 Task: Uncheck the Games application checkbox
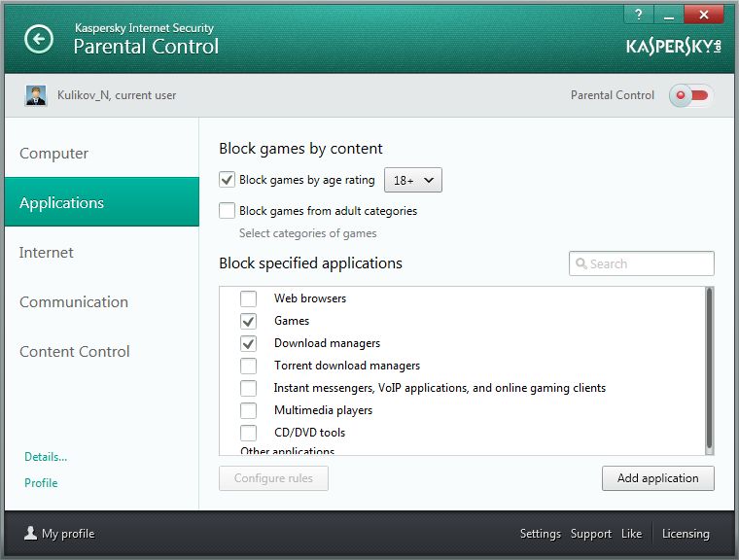coord(248,321)
